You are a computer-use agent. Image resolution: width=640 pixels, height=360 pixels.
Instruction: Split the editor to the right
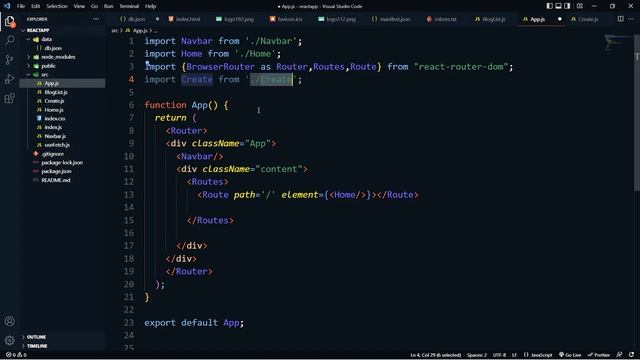(620, 19)
